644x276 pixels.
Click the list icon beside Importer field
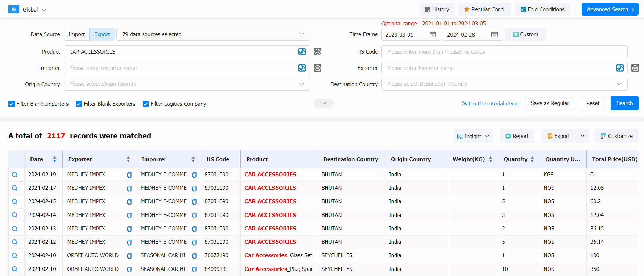click(x=317, y=68)
